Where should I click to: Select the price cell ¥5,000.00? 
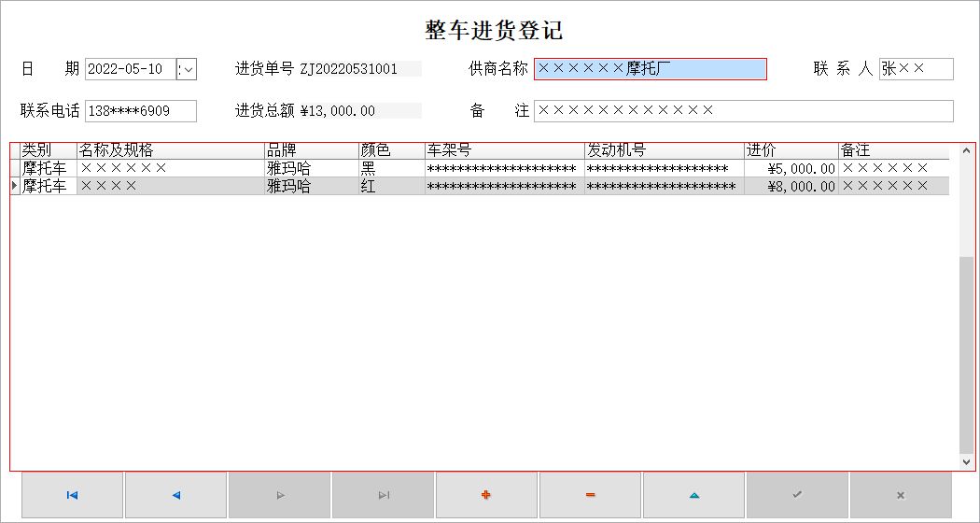click(x=791, y=168)
